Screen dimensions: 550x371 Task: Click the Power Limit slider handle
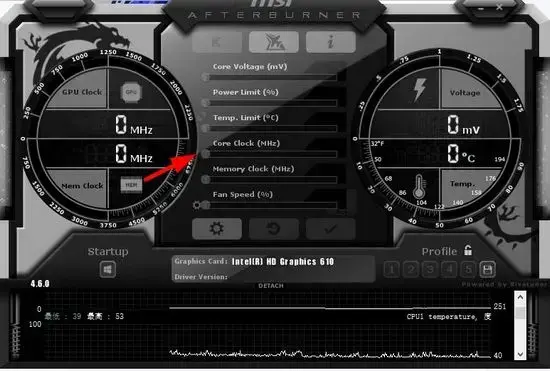(206, 103)
